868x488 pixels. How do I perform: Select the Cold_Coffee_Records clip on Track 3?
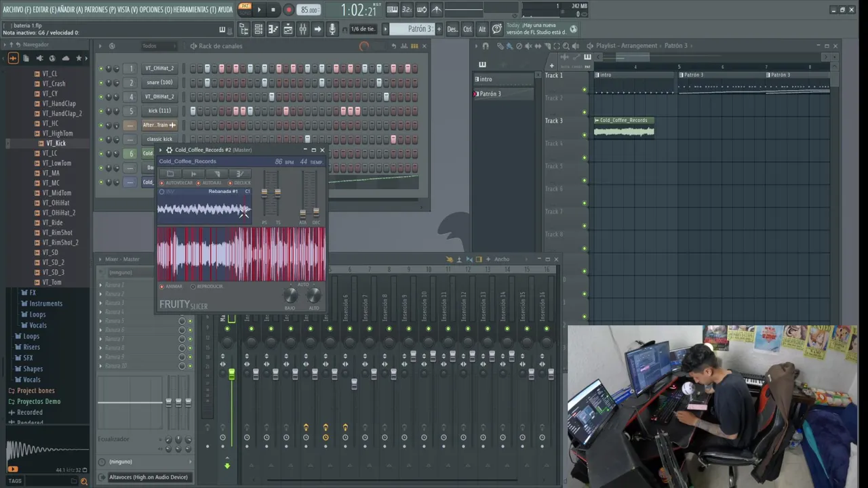[x=624, y=127]
